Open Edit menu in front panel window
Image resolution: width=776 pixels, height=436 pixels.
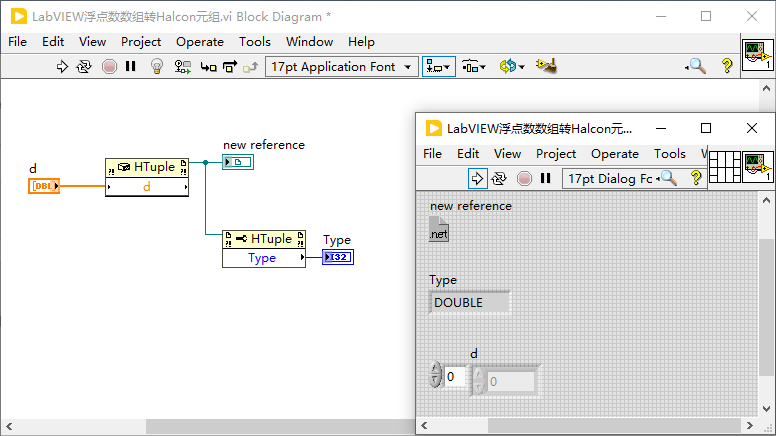pyautogui.click(x=468, y=154)
